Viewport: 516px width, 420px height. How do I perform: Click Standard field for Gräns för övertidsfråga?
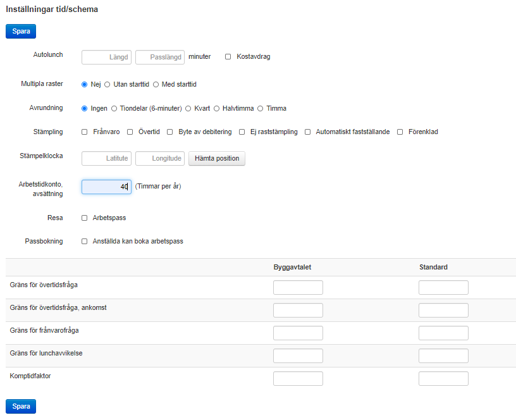click(x=443, y=288)
